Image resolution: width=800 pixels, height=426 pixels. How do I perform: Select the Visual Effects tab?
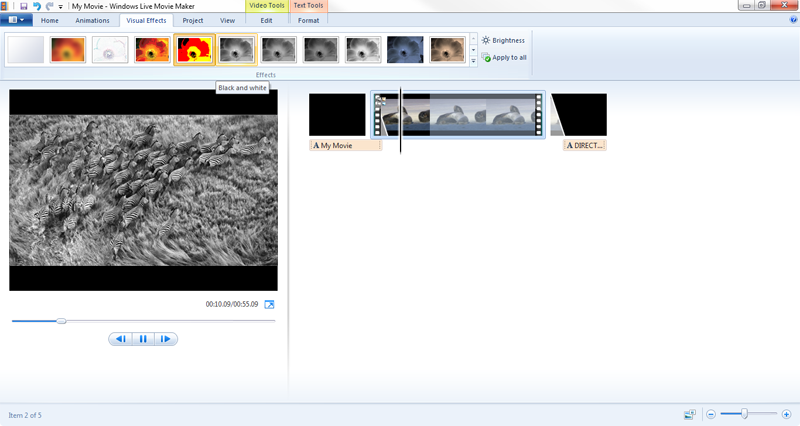146,20
